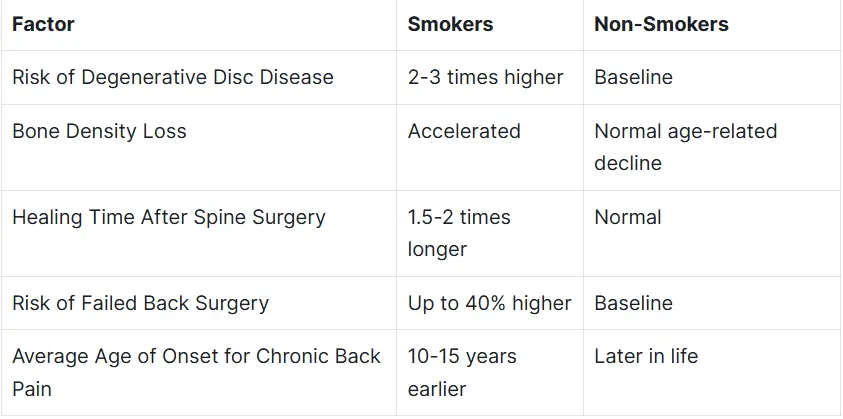Select the 'Up to 40% higher' cell
The height and width of the screenshot is (419, 843).
pyautogui.click(x=489, y=303)
